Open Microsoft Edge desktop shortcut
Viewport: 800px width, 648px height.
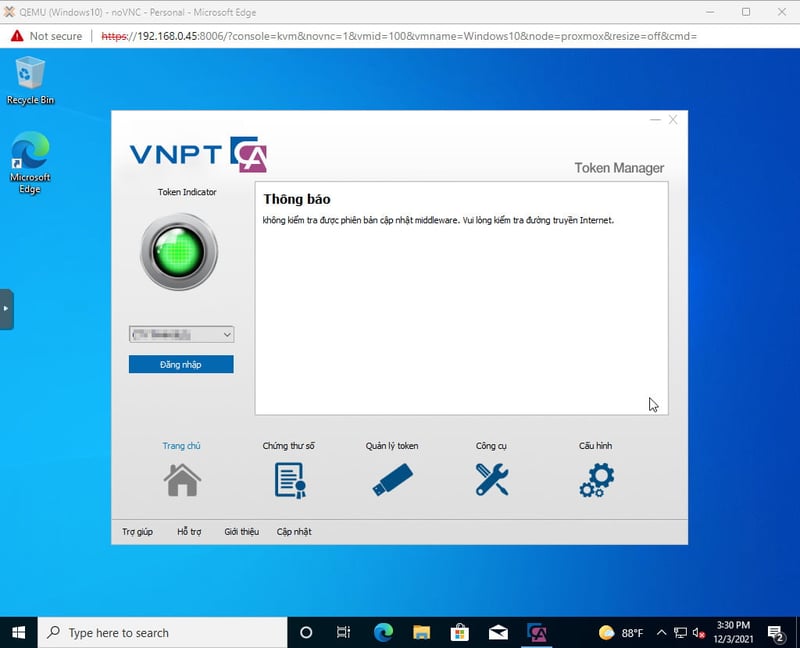click(30, 162)
